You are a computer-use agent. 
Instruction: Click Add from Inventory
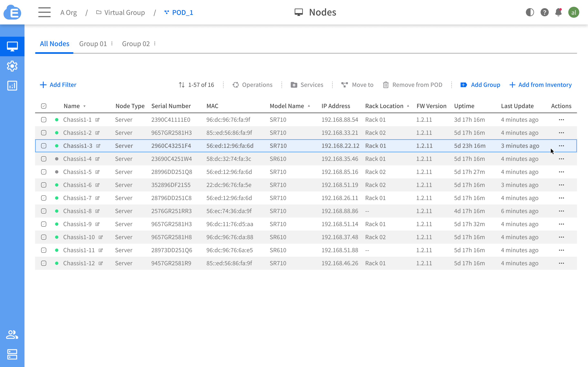pos(540,85)
